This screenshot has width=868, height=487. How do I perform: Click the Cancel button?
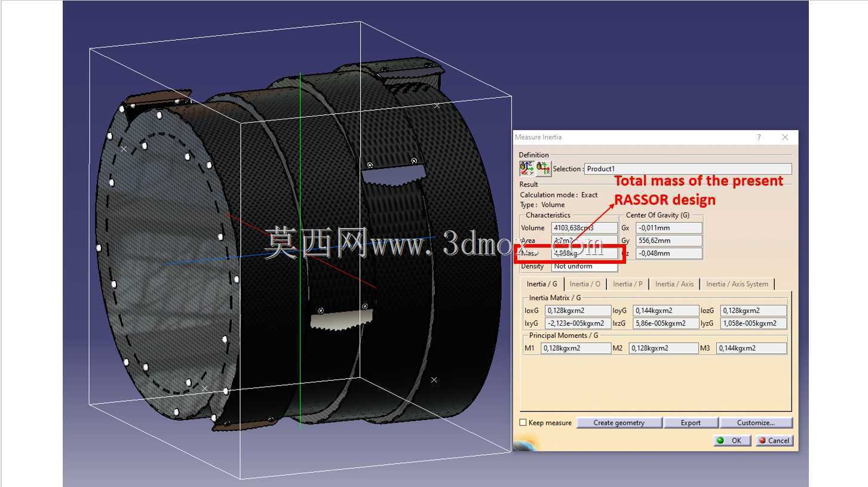point(774,440)
